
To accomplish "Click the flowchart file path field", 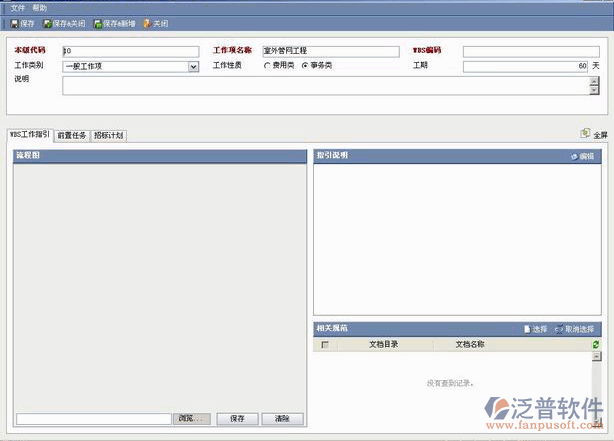I will click(94, 419).
